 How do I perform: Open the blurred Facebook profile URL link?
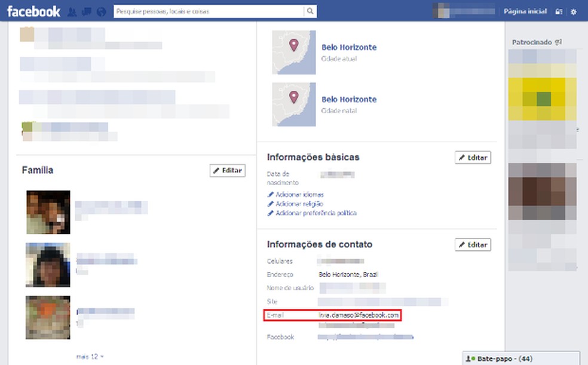(x=365, y=337)
